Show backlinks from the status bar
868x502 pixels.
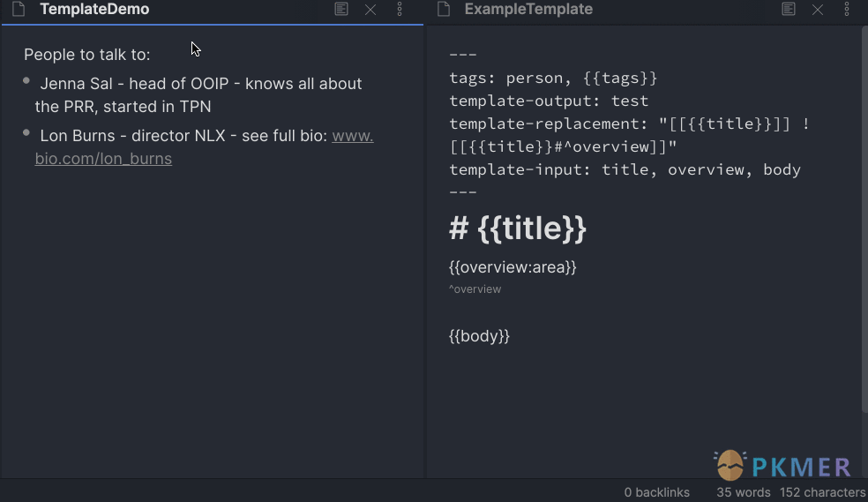[656, 492]
